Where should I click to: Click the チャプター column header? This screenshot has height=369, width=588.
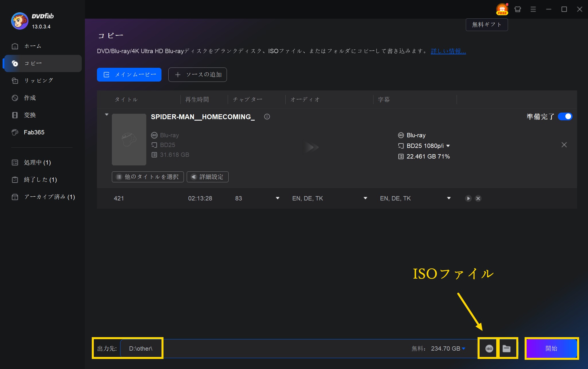click(248, 100)
